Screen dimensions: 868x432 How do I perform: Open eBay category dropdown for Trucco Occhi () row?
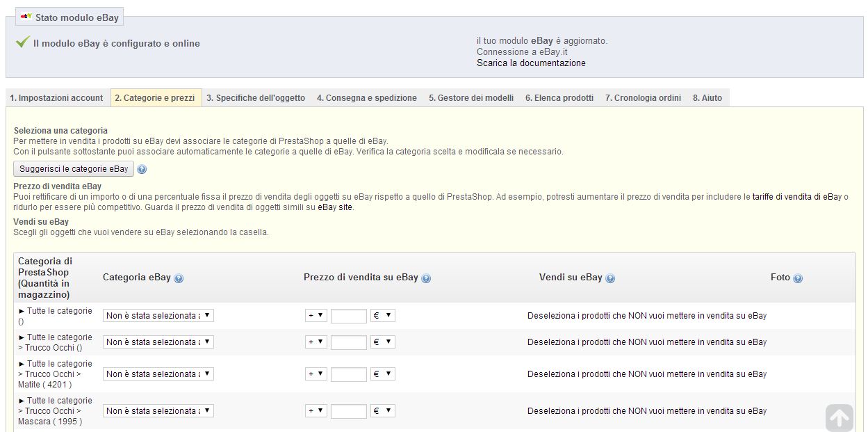(x=158, y=342)
